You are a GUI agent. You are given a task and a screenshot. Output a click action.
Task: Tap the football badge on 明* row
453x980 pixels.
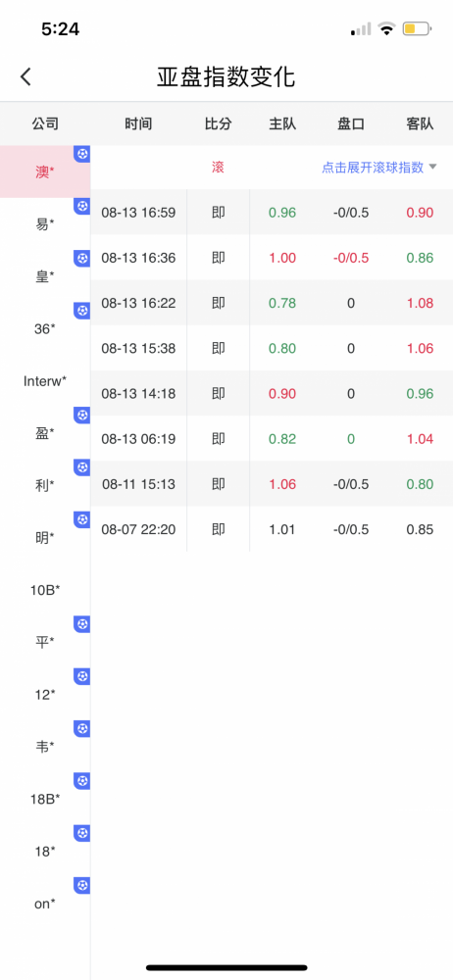(x=82, y=518)
